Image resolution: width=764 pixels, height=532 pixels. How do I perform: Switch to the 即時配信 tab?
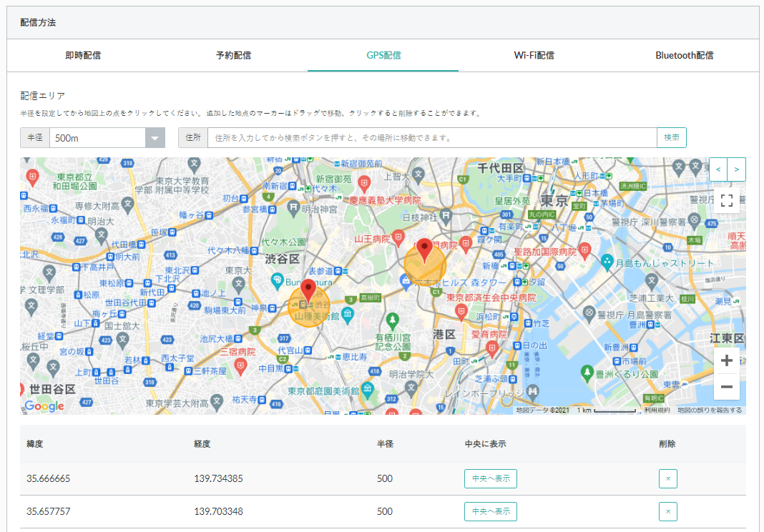83,56
